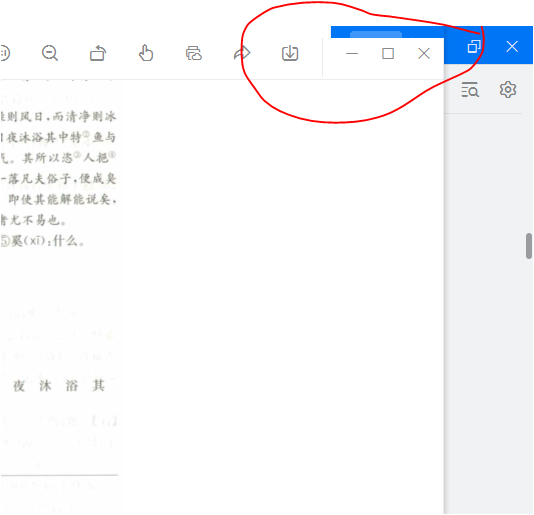Click the vertical scrollbar thumb
This screenshot has height=515, width=534.
[529, 246]
